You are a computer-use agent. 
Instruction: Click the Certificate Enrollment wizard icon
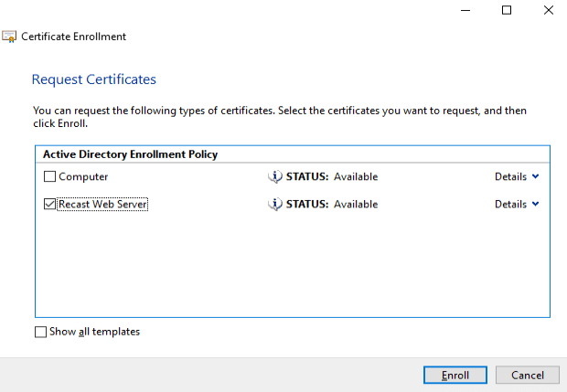[x=9, y=37]
